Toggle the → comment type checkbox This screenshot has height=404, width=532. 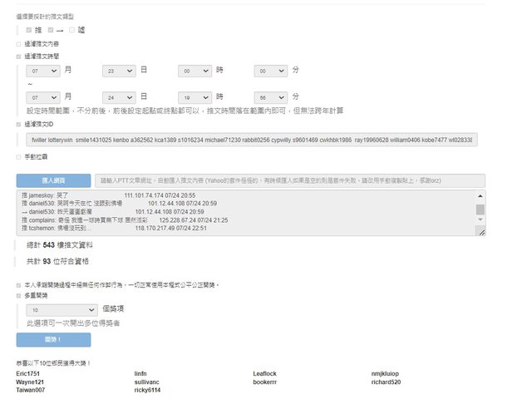[51, 30]
